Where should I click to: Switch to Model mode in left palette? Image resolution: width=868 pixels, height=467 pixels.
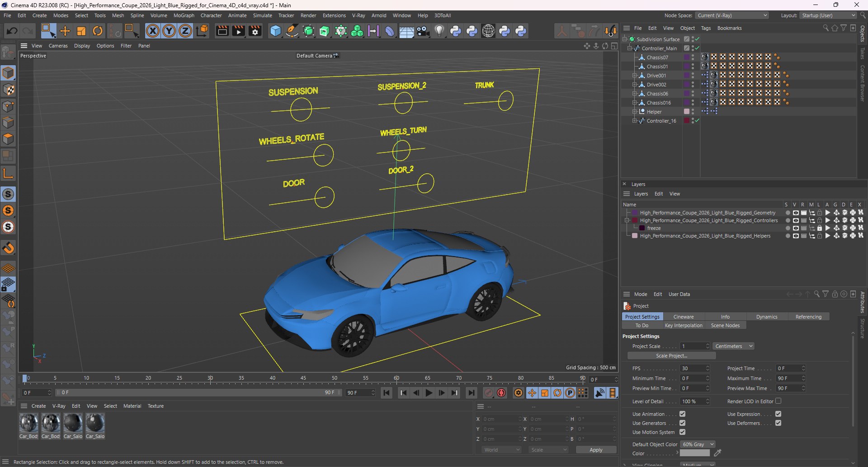click(x=8, y=73)
